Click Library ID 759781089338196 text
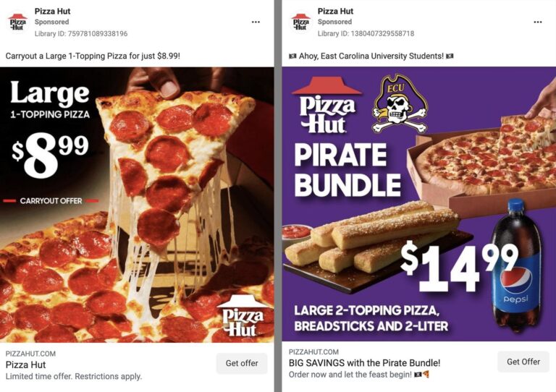 click(81, 34)
